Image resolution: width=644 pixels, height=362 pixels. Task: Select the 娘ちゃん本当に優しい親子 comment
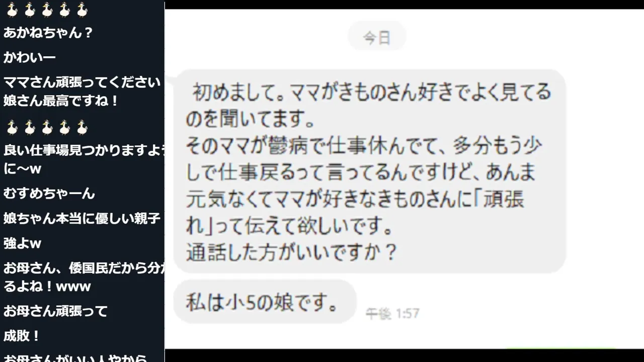[82, 219]
